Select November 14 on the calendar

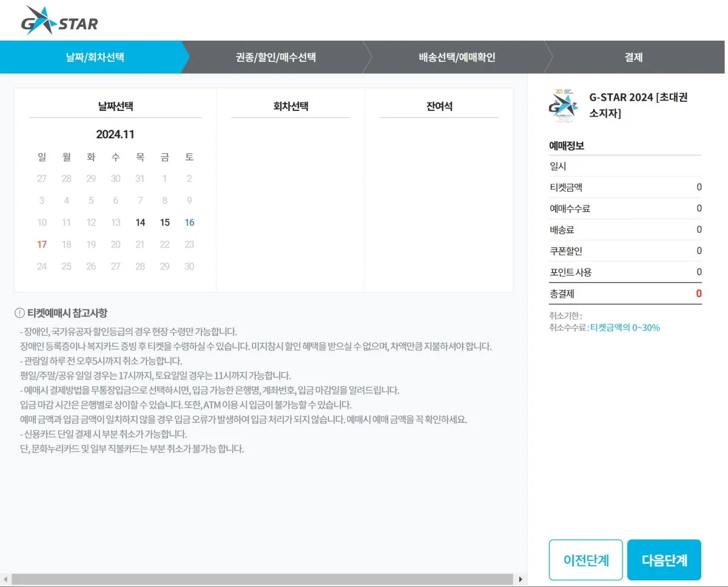pyautogui.click(x=140, y=223)
